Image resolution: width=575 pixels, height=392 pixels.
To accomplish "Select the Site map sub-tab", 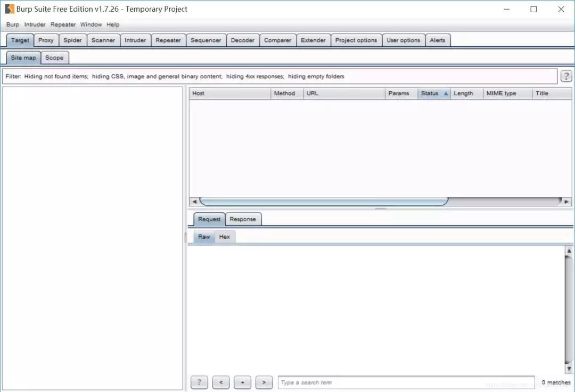I will pos(23,57).
